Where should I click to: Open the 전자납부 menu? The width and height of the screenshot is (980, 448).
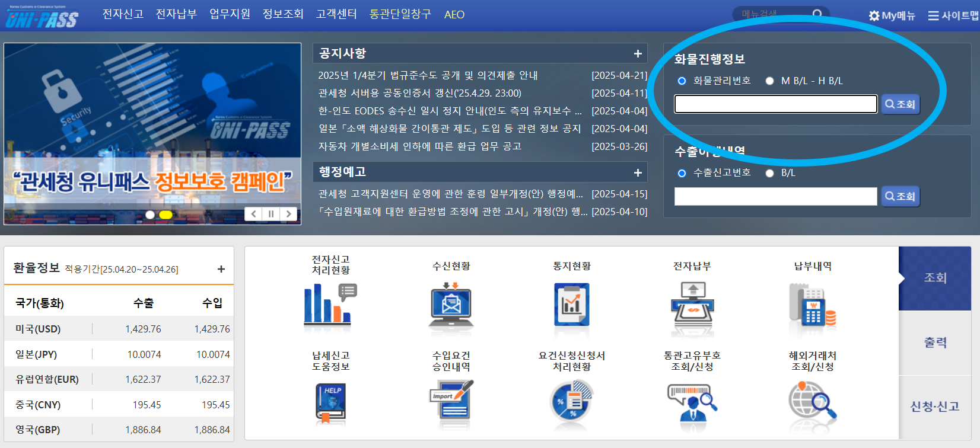point(176,14)
